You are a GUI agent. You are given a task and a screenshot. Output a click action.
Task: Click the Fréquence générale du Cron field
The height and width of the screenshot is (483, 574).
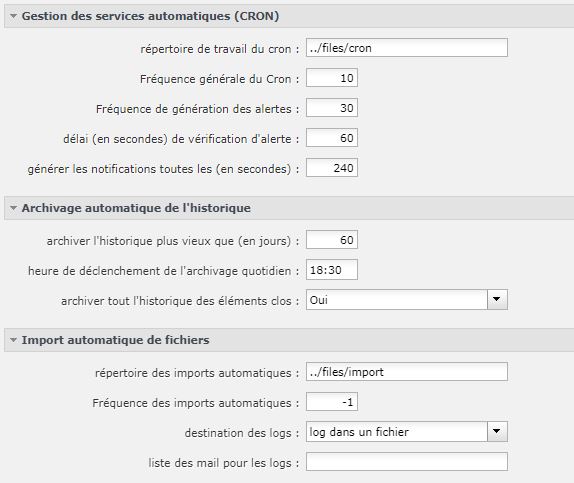point(332,78)
